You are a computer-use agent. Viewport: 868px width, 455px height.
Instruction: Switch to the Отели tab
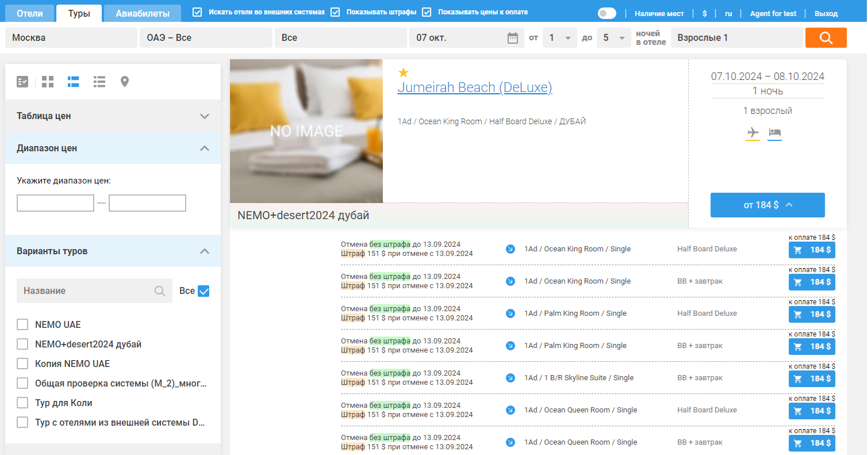coord(30,13)
